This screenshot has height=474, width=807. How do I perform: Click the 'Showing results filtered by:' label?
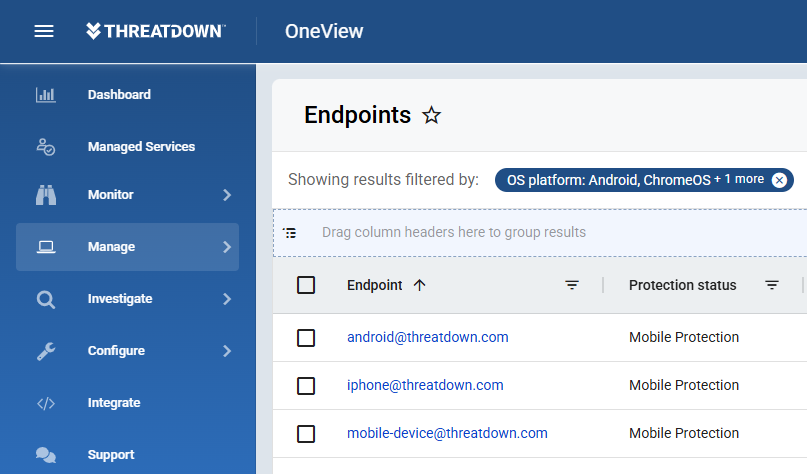pos(383,180)
